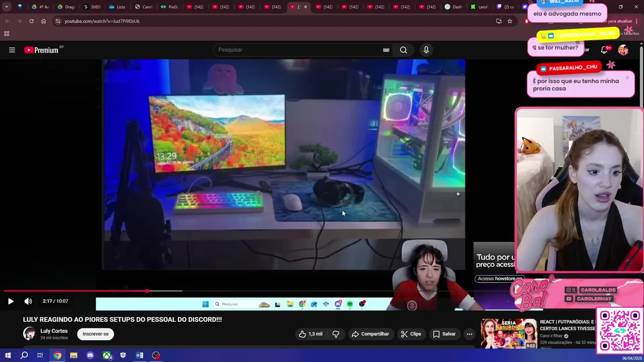Open OBS Studio from taskbar
The height and width of the screenshot is (362, 644).
pyautogui.click(x=156, y=355)
